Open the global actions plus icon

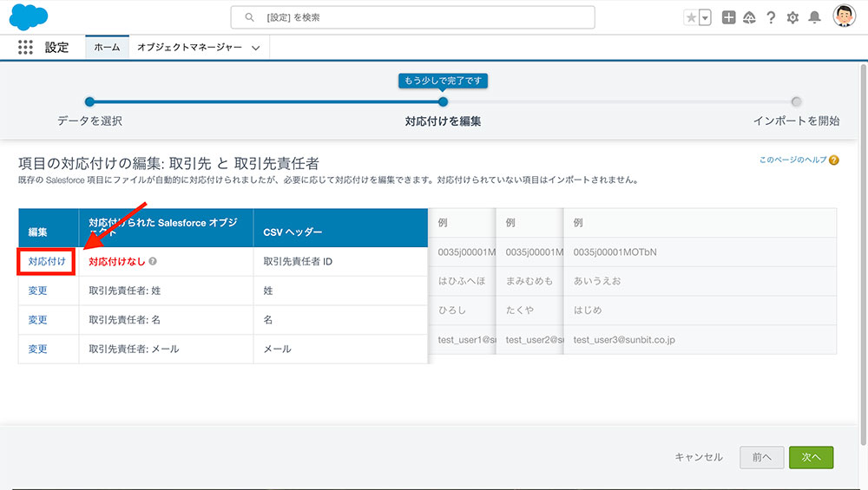728,17
